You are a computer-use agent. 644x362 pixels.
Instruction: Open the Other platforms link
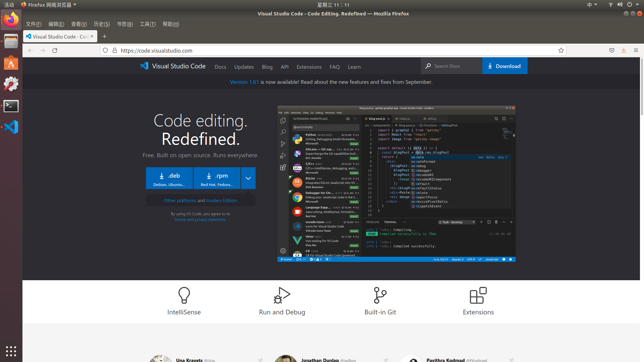click(x=180, y=200)
